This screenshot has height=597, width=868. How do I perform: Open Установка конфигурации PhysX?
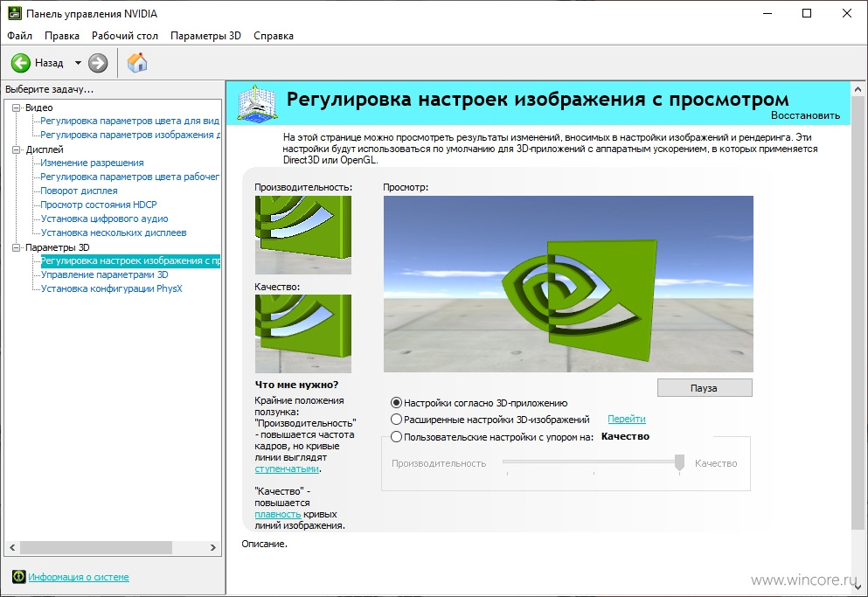111,288
